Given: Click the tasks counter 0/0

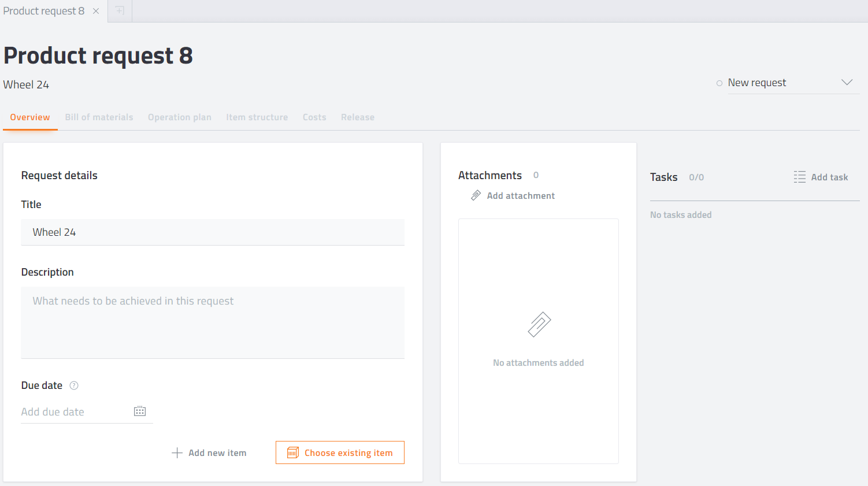Looking at the screenshot, I should pyautogui.click(x=696, y=177).
